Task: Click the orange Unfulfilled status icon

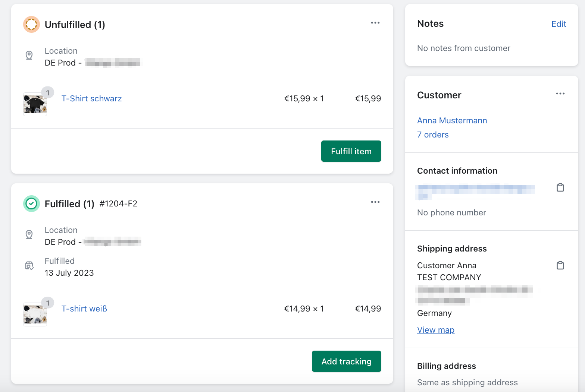Action: coord(31,25)
